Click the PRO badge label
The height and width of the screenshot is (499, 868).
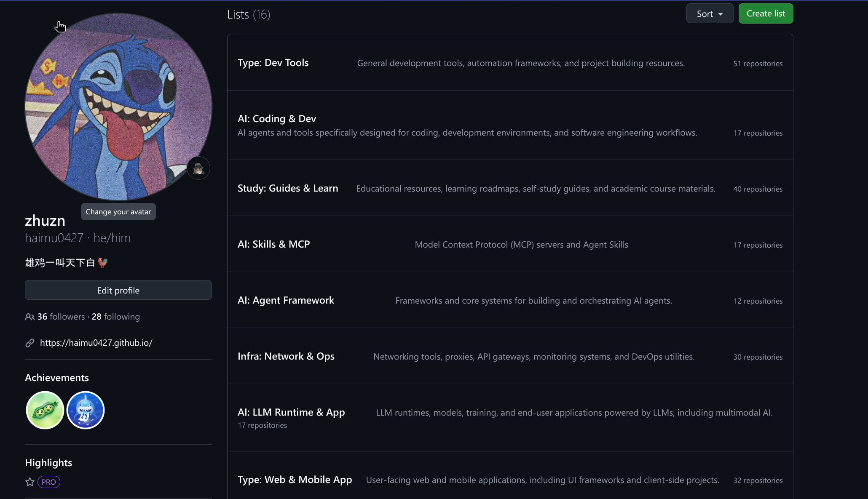[x=49, y=482]
